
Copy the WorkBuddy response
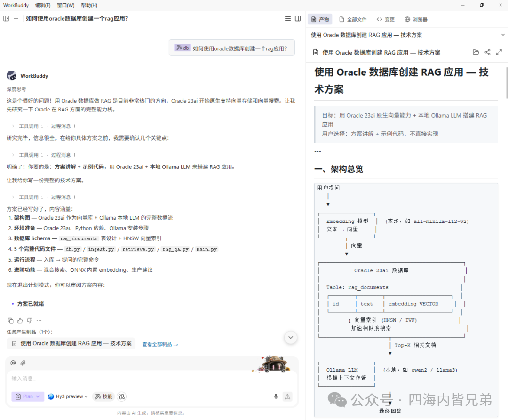coord(10,321)
